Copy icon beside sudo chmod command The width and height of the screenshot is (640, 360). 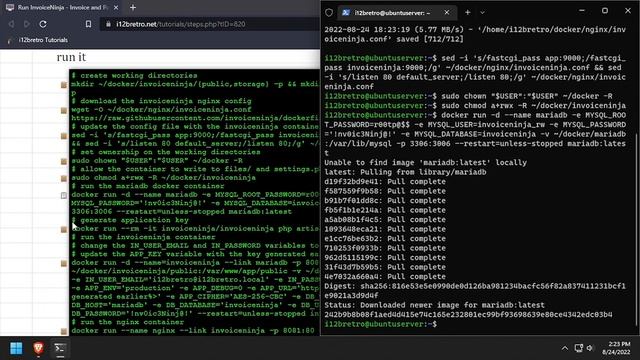[64, 178]
